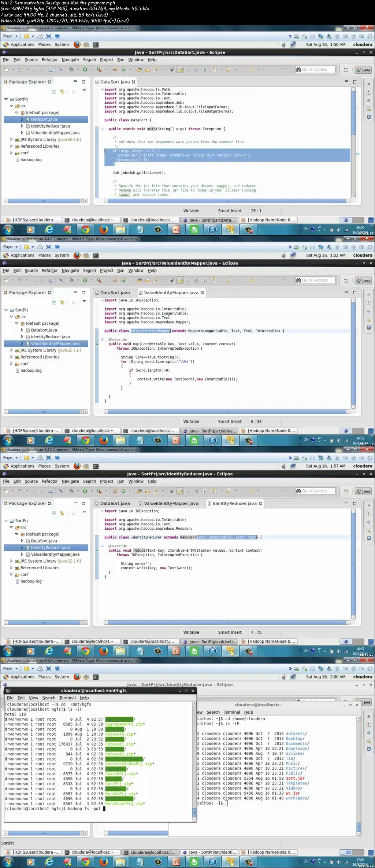Open the Project menu in the 1:52 AM Eclipse window
375x868 pixels.
(x=107, y=271)
